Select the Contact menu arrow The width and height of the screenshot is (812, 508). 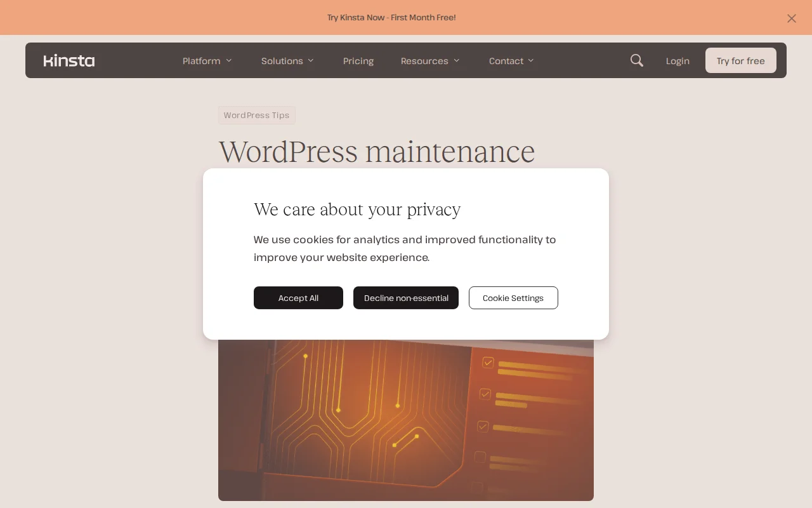point(531,61)
